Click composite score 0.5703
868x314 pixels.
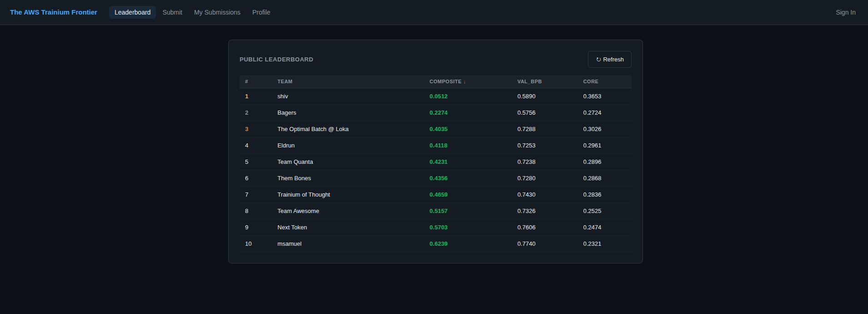point(438,228)
